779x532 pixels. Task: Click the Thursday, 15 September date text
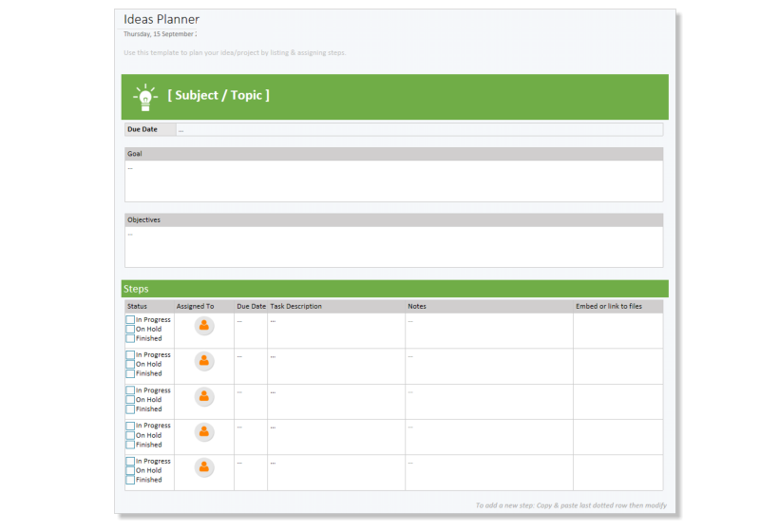[x=160, y=34]
